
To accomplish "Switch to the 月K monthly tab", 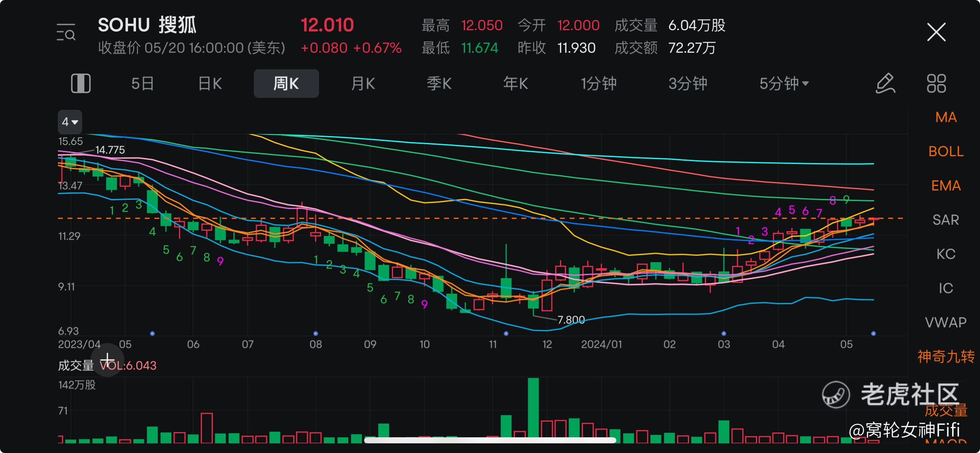I will coord(363,83).
